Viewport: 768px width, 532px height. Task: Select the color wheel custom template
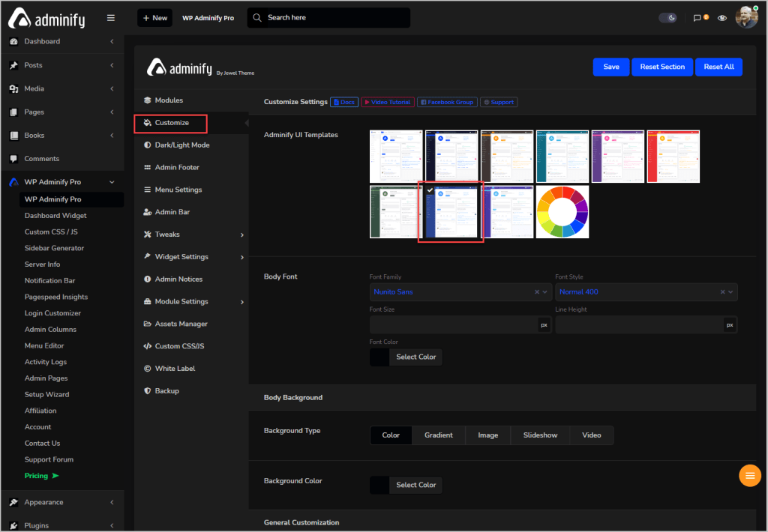pos(562,212)
